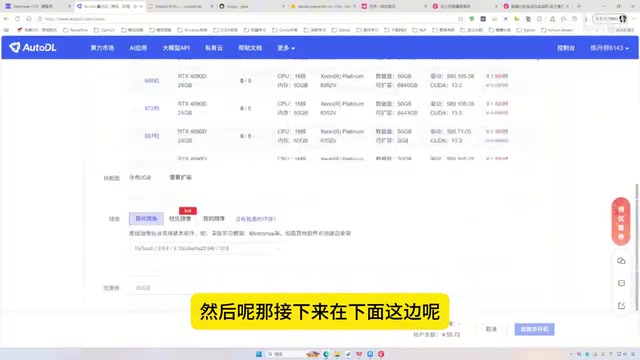The height and width of the screenshot is (360, 640).
Task: Click the browser home icon
Action: click(x=28, y=19)
